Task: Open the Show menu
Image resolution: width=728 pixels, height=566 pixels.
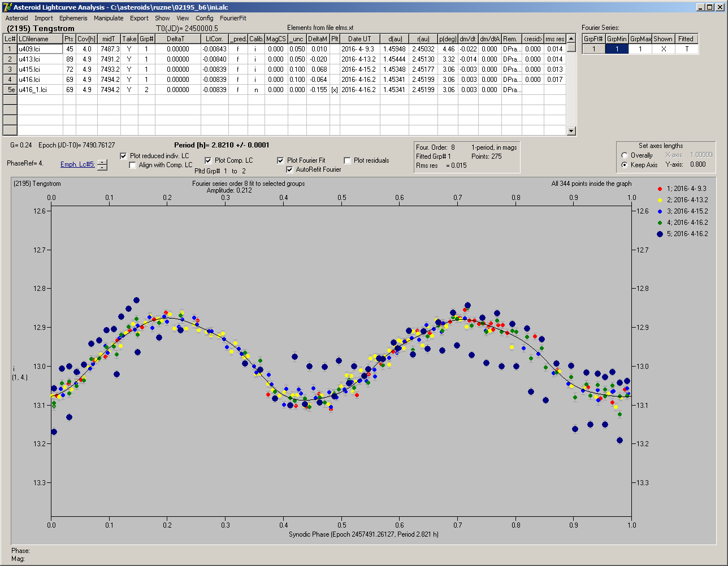Action: (x=162, y=18)
